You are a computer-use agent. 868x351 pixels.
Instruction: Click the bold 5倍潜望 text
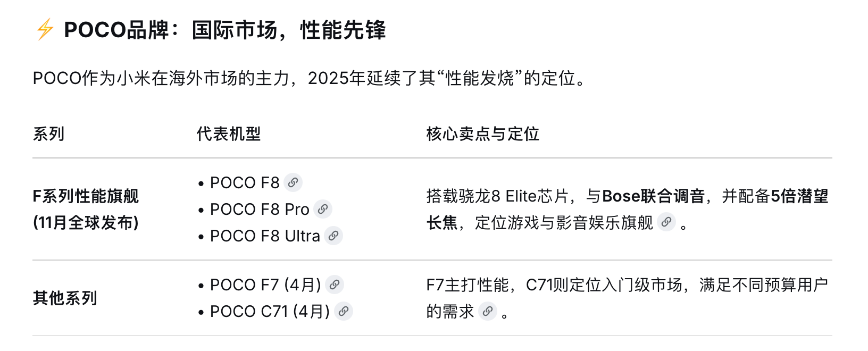(799, 196)
